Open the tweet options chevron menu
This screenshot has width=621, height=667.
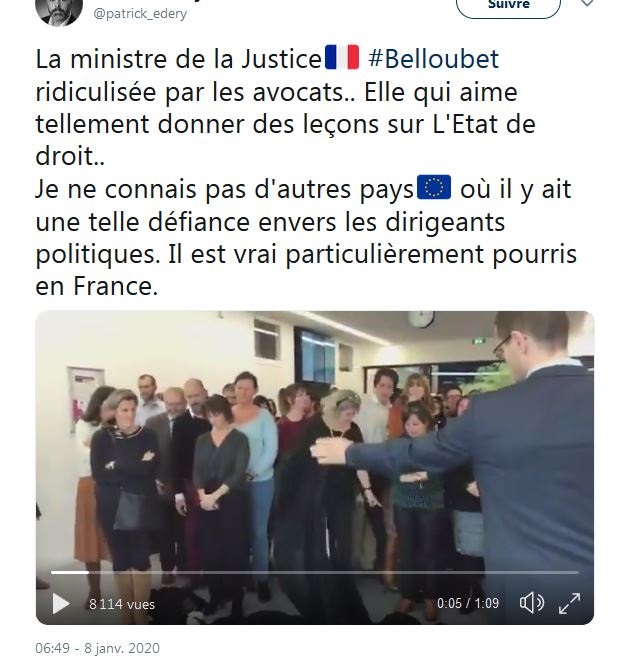pos(587,3)
